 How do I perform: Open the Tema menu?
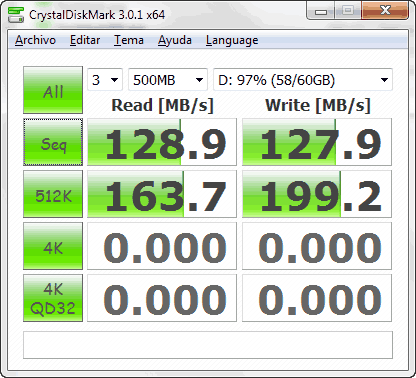[x=129, y=40]
